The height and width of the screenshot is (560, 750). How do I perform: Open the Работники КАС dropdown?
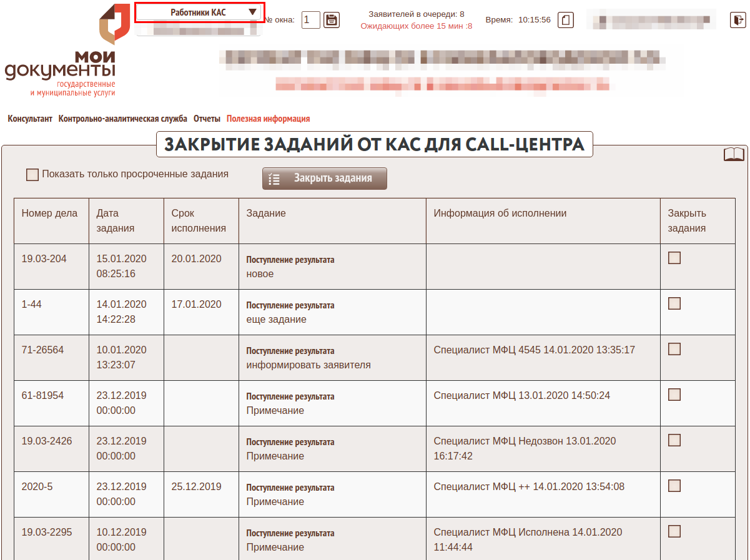pyautogui.click(x=199, y=12)
